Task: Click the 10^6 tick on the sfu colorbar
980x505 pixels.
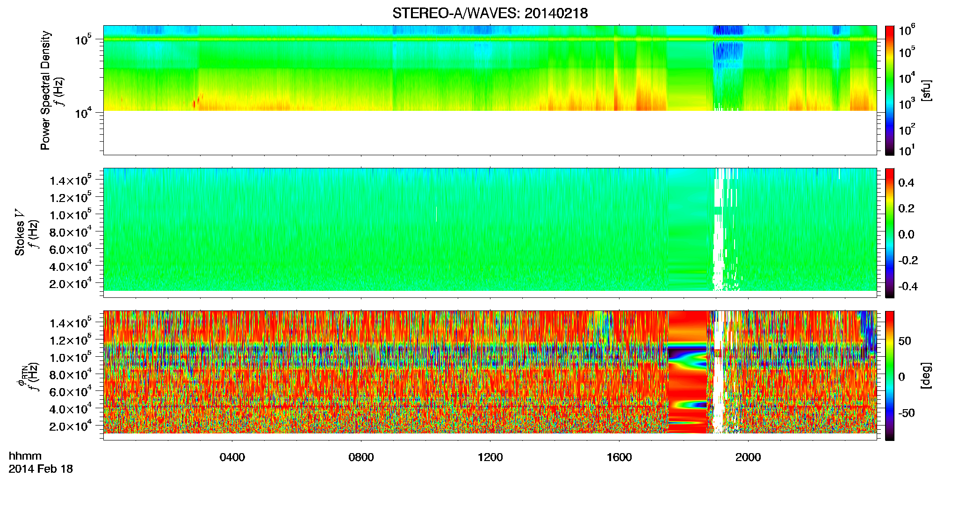Action: click(x=907, y=30)
